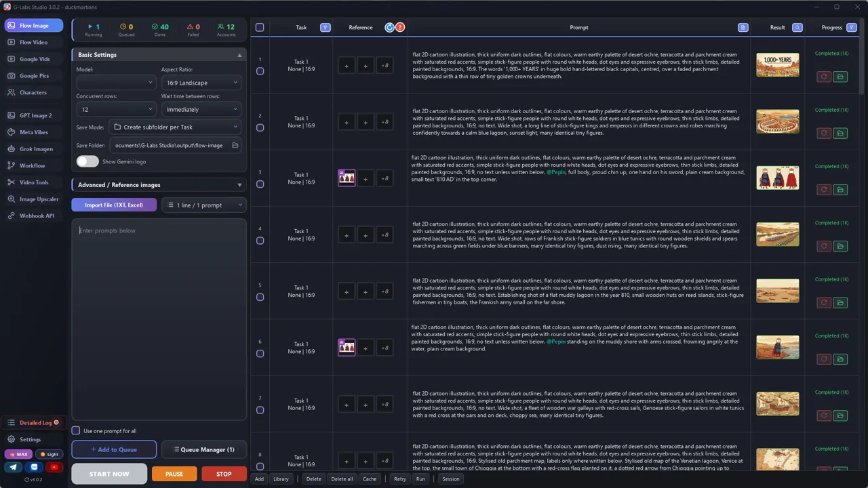Open the Google Vids section
The image size is (868, 488).
pyautogui.click(x=33, y=59)
